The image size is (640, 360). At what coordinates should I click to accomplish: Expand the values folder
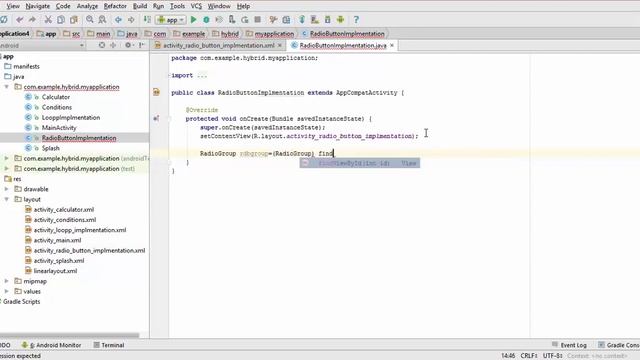(x=7, y=291)
